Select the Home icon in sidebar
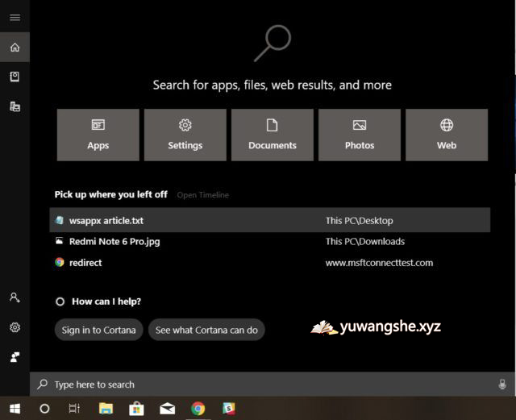The height and width of the screenshot is (420, 516). 15,47
